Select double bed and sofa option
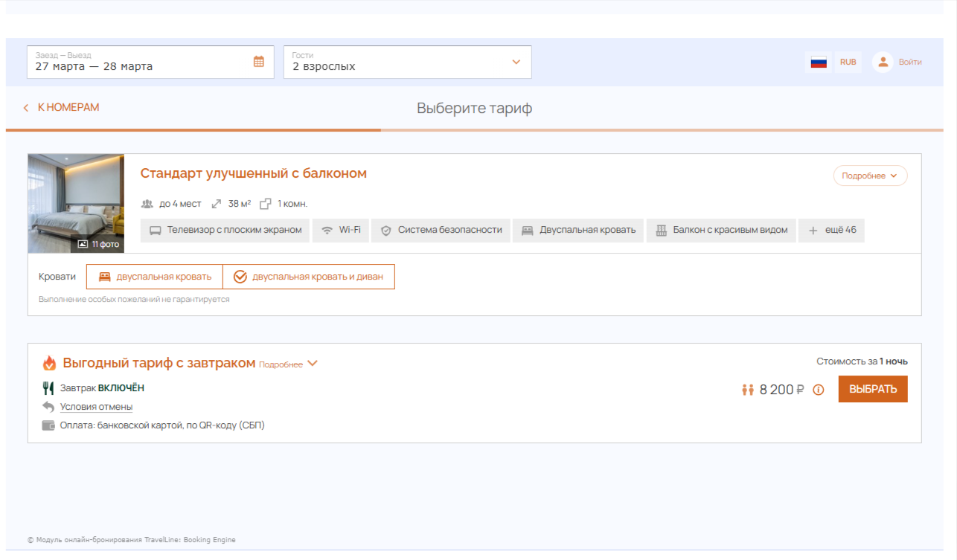The width and height of the screenshot is (957, 560). click(309, 277)
